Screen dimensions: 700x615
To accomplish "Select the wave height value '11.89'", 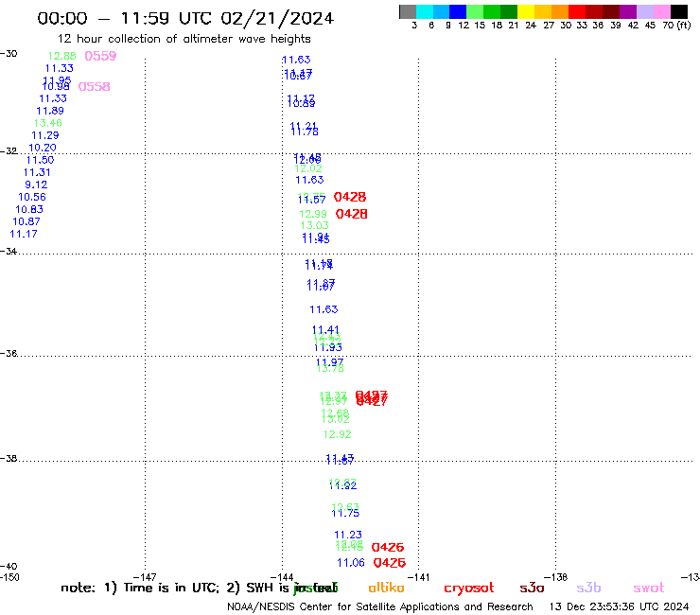I will click(x=50, y=111).
